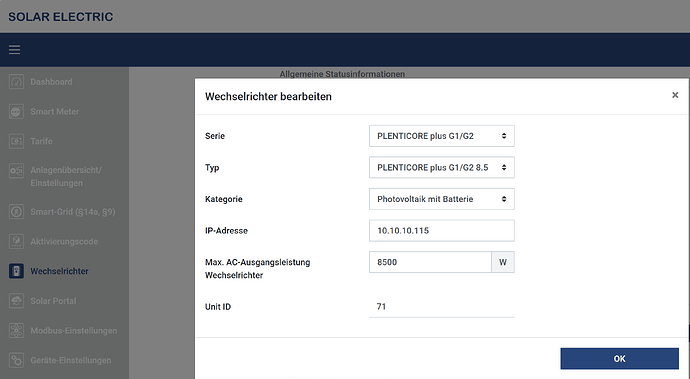The image size is (690, 379).
Task: Click the Typ label
Action: (212, 168)
